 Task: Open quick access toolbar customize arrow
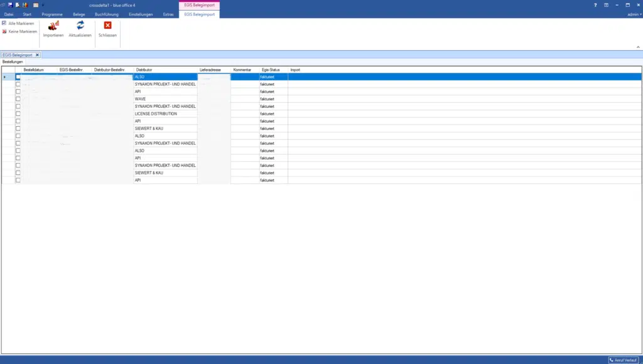[x=43, y=5]
